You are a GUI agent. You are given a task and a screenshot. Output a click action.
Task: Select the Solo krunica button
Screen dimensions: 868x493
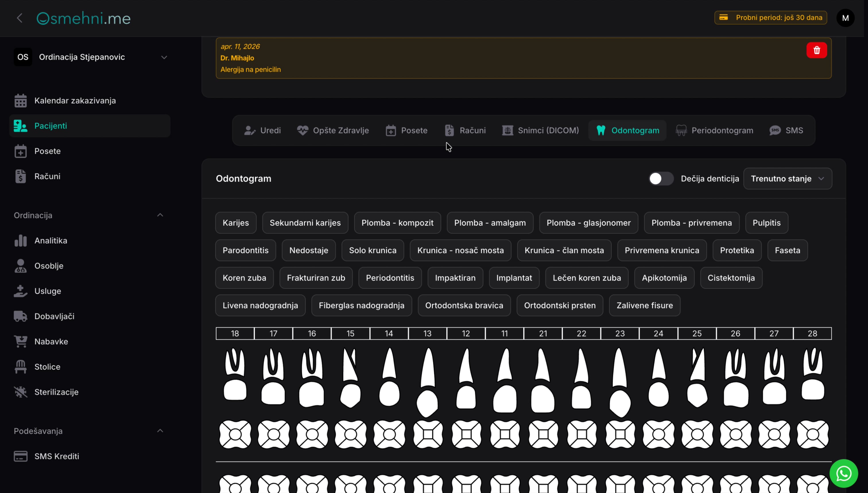tap(373, 250)
